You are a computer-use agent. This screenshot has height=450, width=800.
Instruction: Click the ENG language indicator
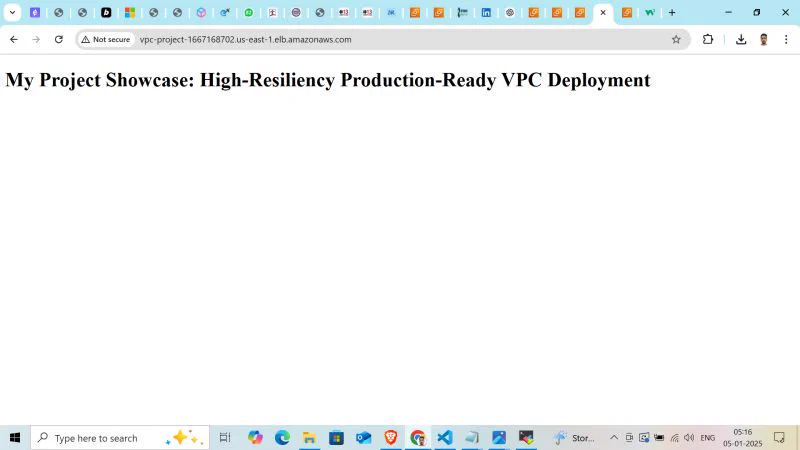click(x=708, y=438)
